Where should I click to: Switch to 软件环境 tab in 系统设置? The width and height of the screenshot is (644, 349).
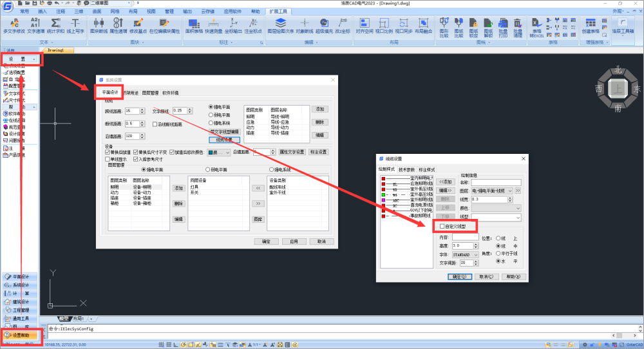tap(171, 93)
